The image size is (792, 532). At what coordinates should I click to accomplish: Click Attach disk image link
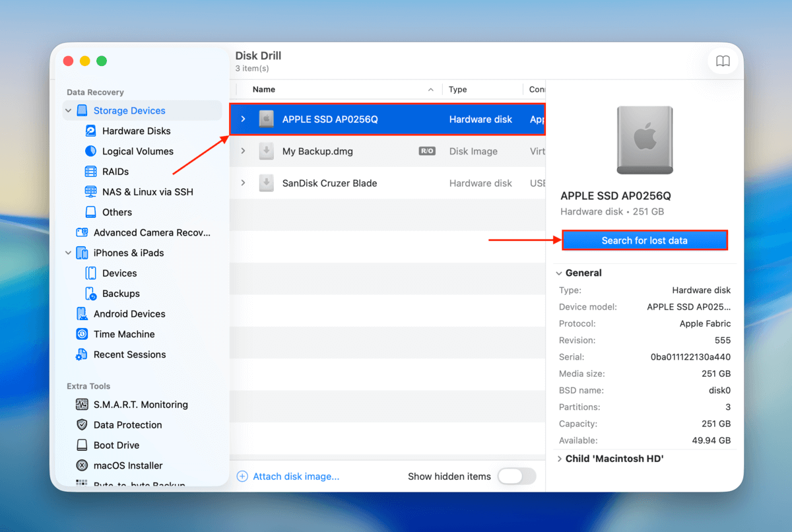point(296,477)
